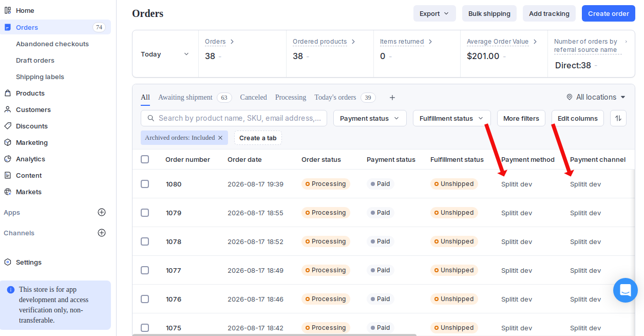The image size is (644, 336).
Task: Select checkbox for order 1079
Action: [145, 213]
